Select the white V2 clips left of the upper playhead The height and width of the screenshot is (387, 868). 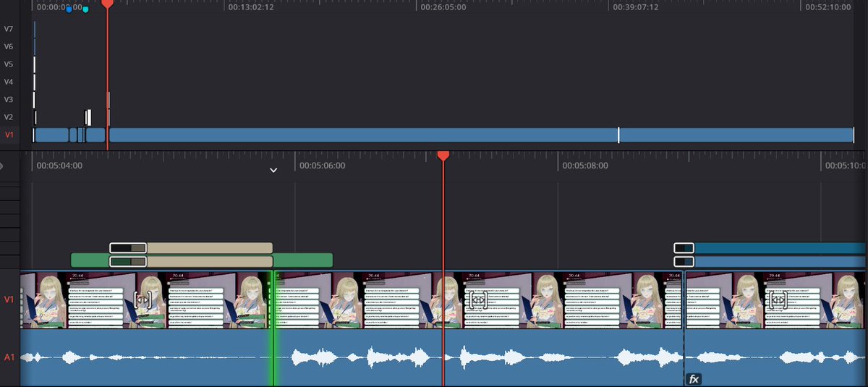(88, 117)
